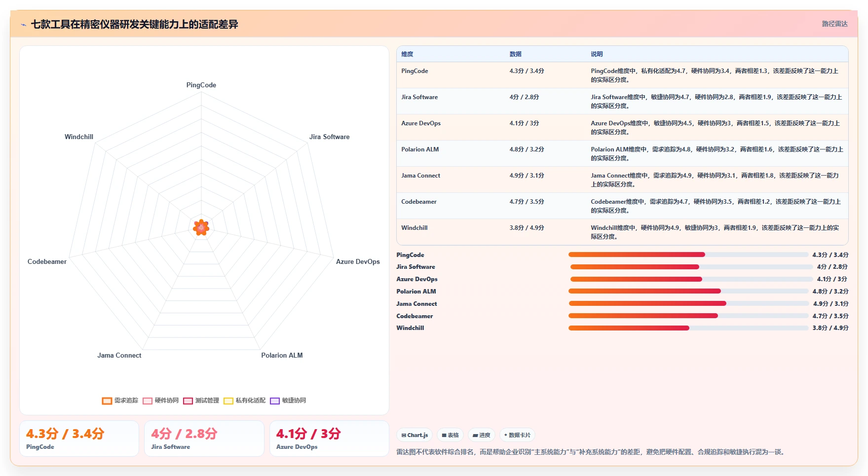Image resolution: width=868 pixels, height=476 pixels.
Task: Toggle the 需求追踪 legend series
Action: click(x=120, y=401)
